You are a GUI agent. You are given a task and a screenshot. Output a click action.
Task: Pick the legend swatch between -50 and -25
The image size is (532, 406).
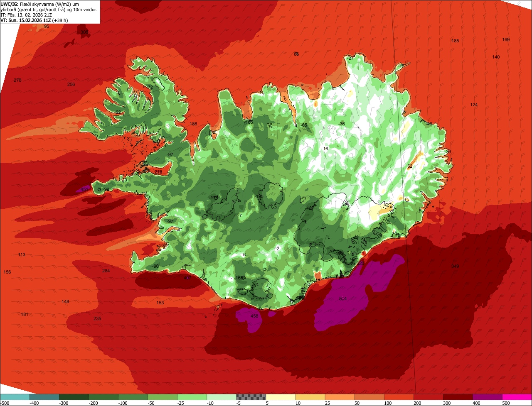163,397
